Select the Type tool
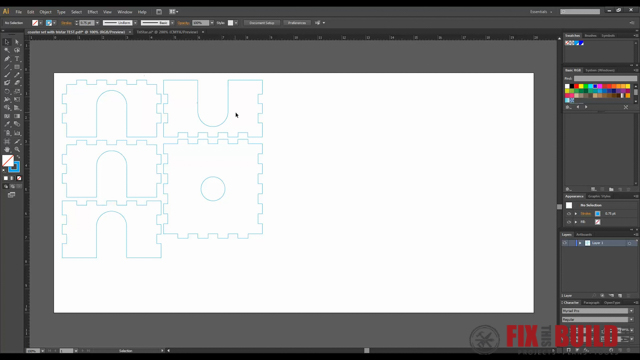Image resolution: width=640 pixels, height=360 pixels. [x=17, y=59]
